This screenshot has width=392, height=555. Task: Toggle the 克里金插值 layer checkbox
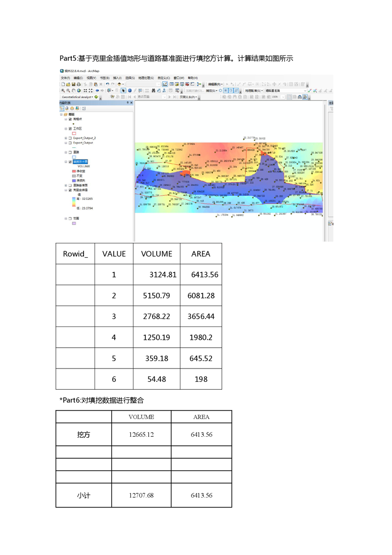(70, 190)
